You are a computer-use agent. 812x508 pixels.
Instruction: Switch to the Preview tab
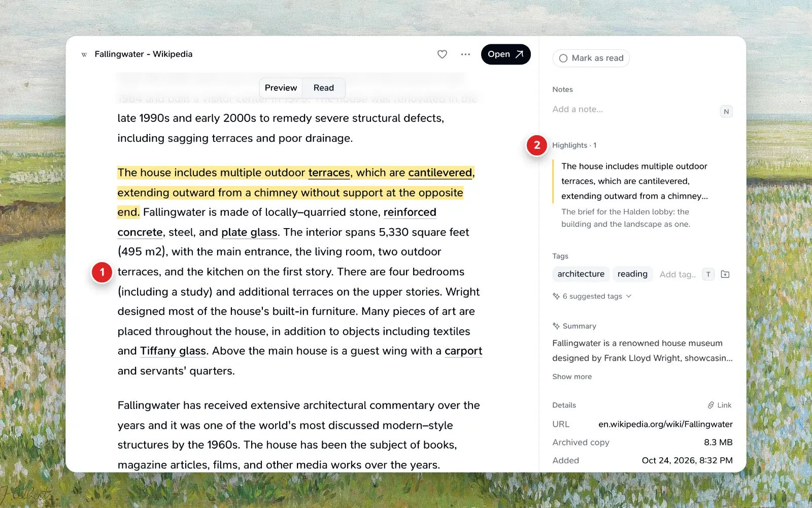click(x=281, y=88)
